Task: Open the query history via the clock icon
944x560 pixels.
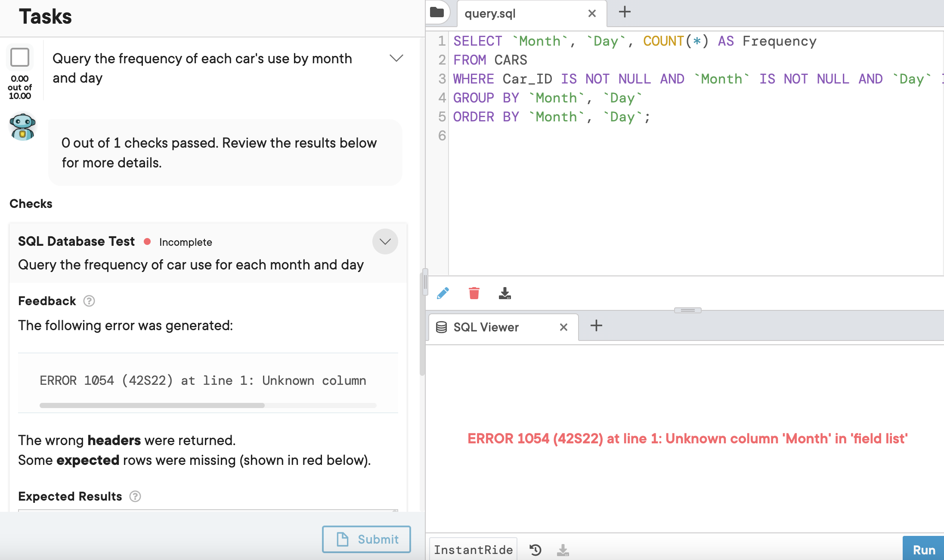Action: point(535,549)
